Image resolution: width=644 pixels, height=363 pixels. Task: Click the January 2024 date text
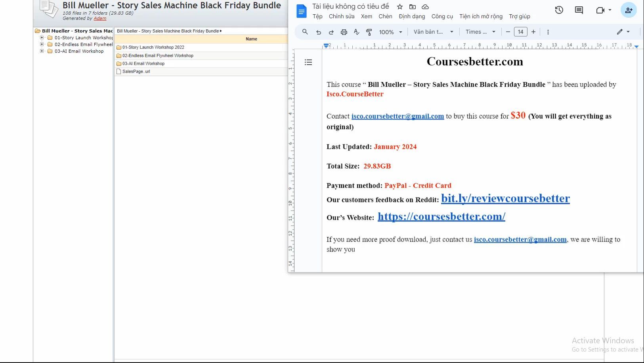point(395,147)
